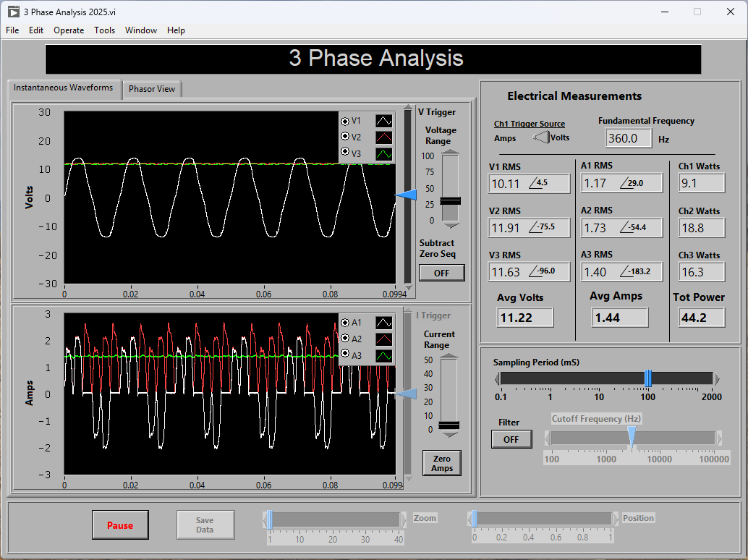The width and height of the screenshot is (748, 560).
Task: Flip the Ch1 Trigger Source Amps/Volts switch
Action: (540, 137)
